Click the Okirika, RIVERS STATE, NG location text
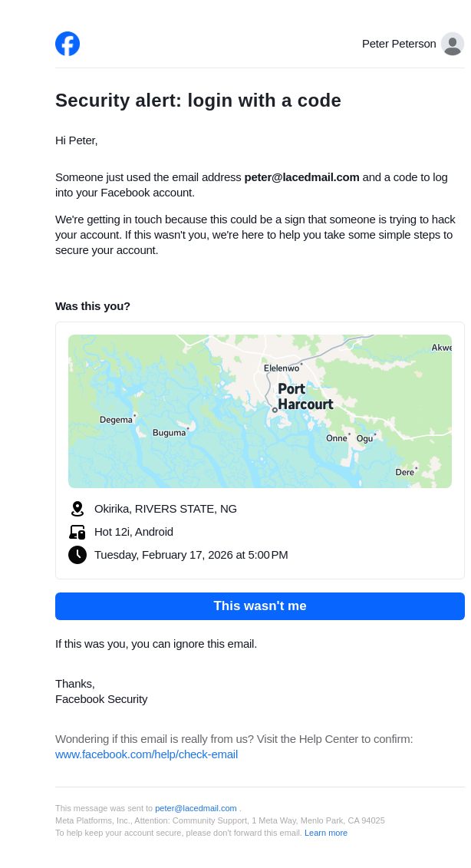 click(x=166, y=509)
